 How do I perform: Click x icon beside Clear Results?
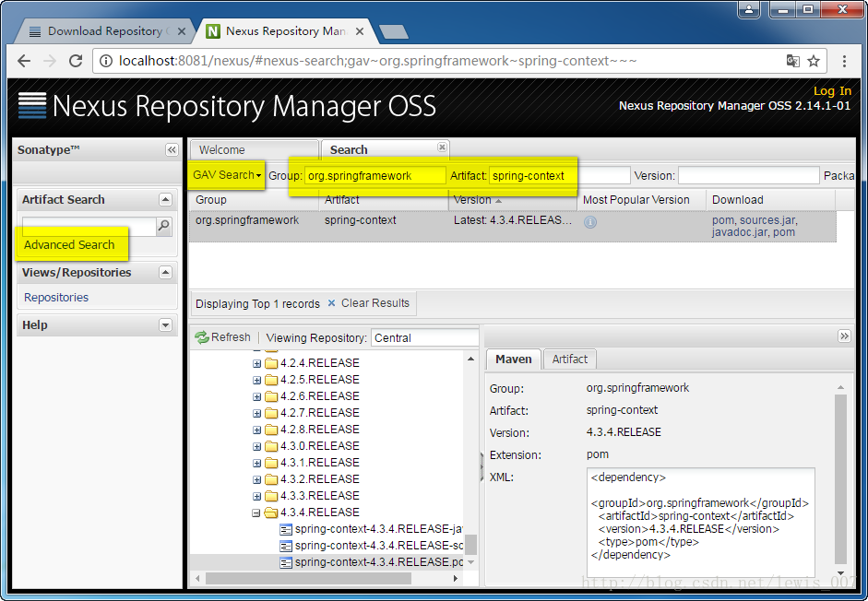coord(331,303)
